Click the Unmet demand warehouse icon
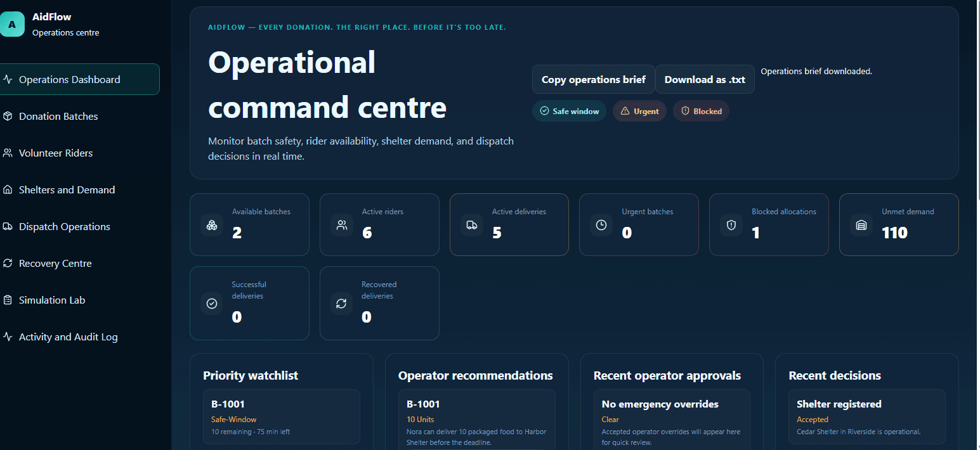This screenshot has height=450, width=980. tap(861, 225)
